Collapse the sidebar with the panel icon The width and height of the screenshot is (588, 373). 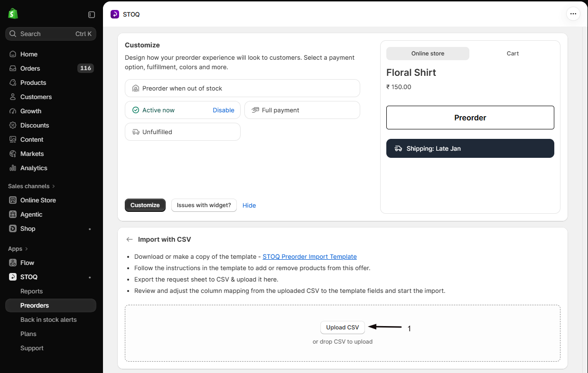[x=92, y=15]
